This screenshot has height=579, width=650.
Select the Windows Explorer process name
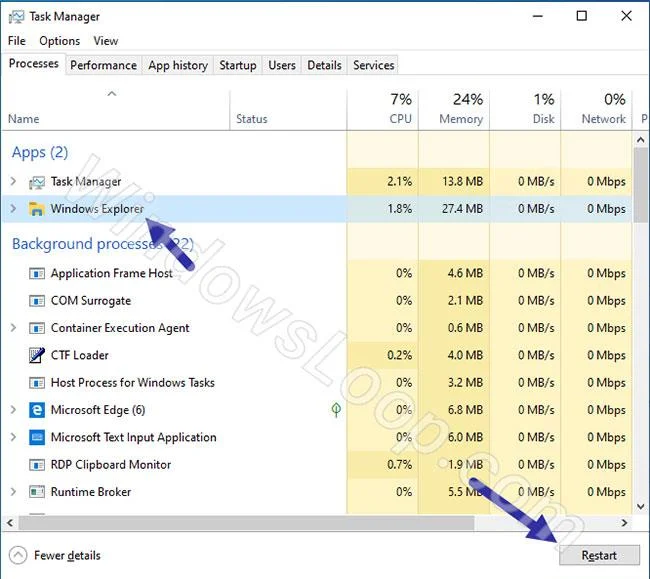tap(97, 209)
